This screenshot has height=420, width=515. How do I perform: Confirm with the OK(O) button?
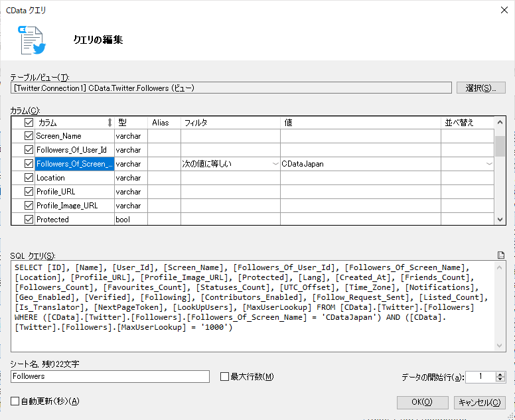(x=422, y=402)
